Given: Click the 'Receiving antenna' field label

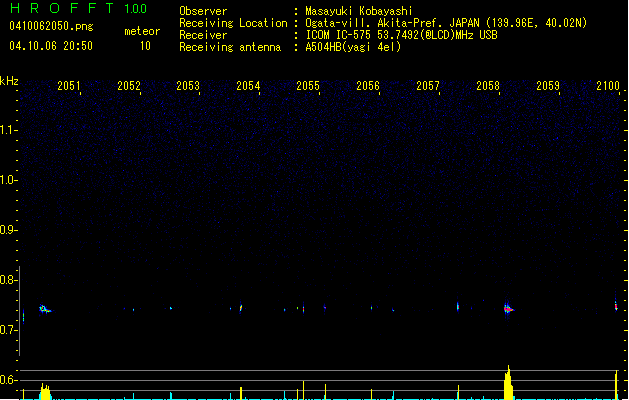Looking at the screenshot, I should click(x=230, y=47).
